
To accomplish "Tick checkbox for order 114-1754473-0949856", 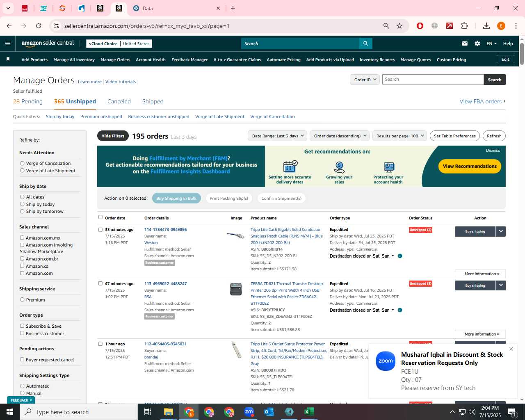I will tap(100, 230).
